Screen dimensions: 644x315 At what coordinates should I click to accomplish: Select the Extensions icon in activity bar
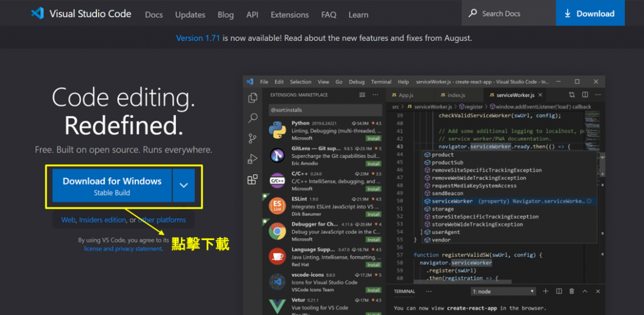point(253,179)
